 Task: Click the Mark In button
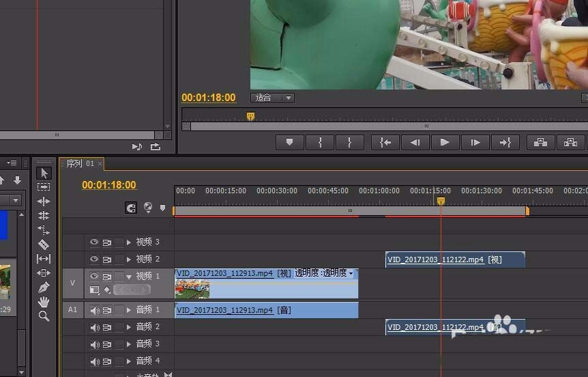pos(320,142)
